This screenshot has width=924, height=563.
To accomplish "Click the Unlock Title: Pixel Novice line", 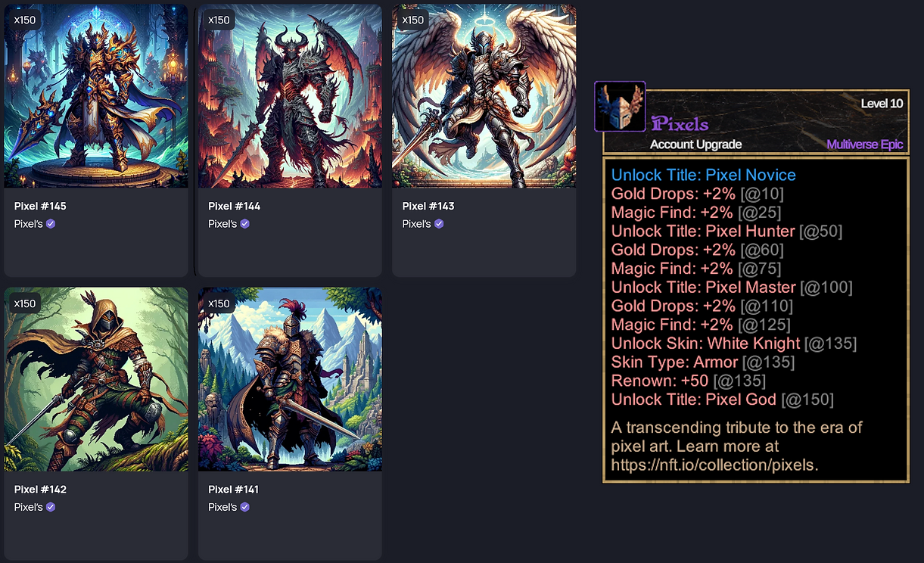I will [704, 175].
